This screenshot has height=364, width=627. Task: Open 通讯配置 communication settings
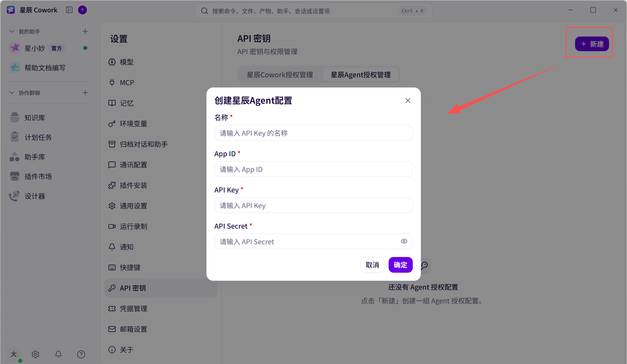coord(160,165)
